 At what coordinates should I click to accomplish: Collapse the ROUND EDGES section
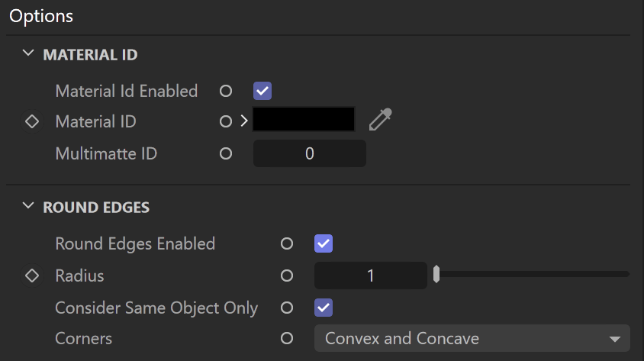point(28,206)
